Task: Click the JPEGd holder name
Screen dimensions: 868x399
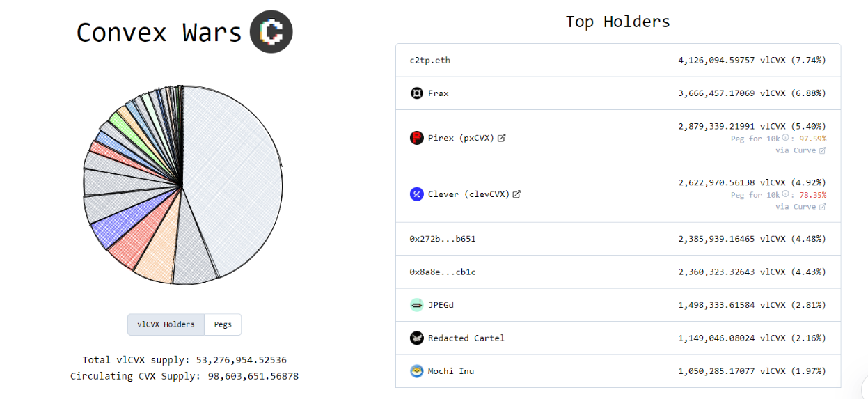Action: (x=441, y=305)
